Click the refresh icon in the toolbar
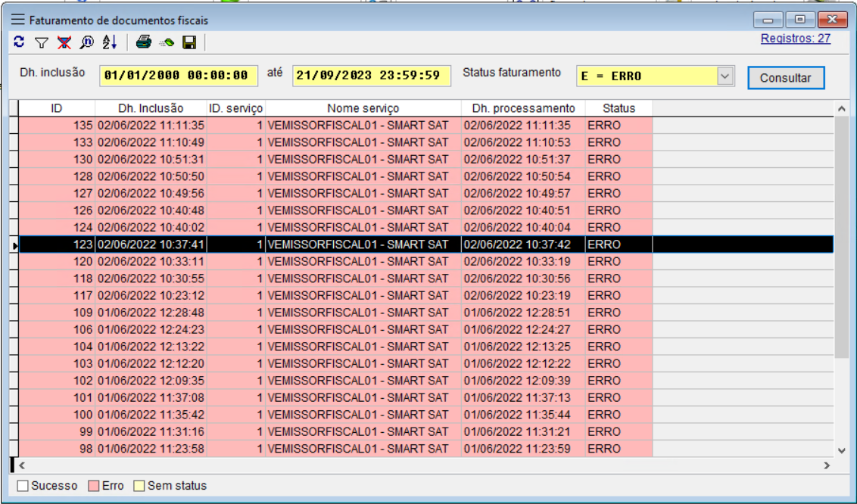857x504 pixels. pyautogui.click(x=19, y=42)
